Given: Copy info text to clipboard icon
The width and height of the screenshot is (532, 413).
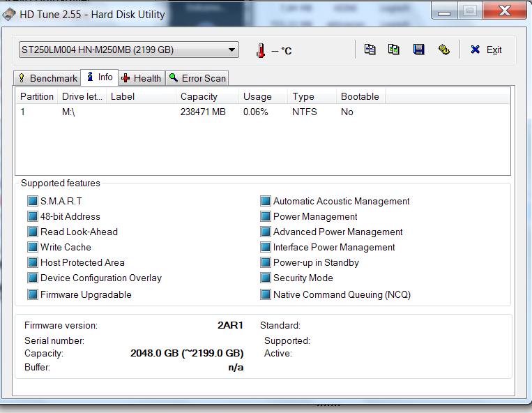Looking at the screenshot, I should (370, 50).
